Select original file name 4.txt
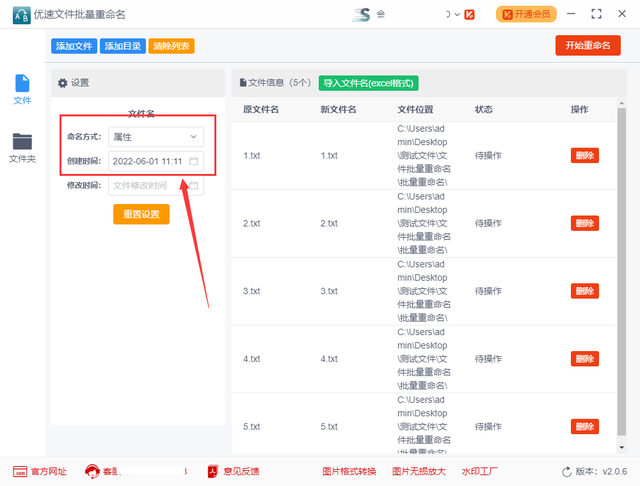Screen dimensions: 640x486 [251, 359]
